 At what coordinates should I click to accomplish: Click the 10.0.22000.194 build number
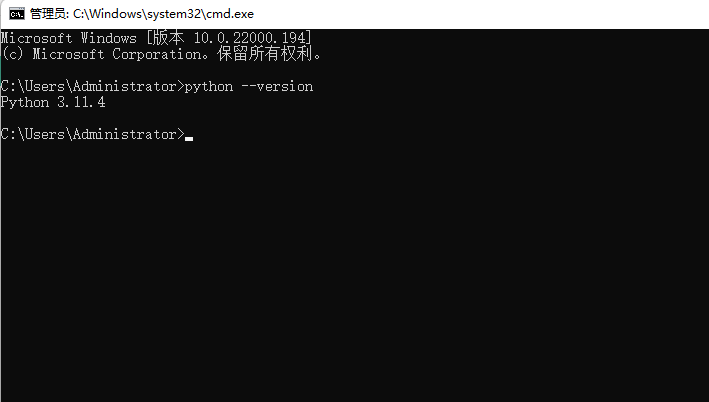249,38
